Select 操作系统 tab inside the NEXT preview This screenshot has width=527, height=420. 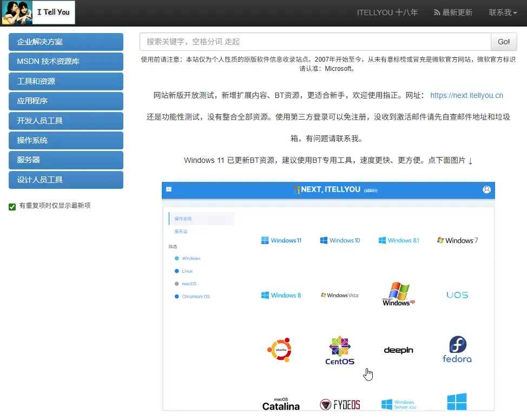pyautogui.click(x=201, y=219)
